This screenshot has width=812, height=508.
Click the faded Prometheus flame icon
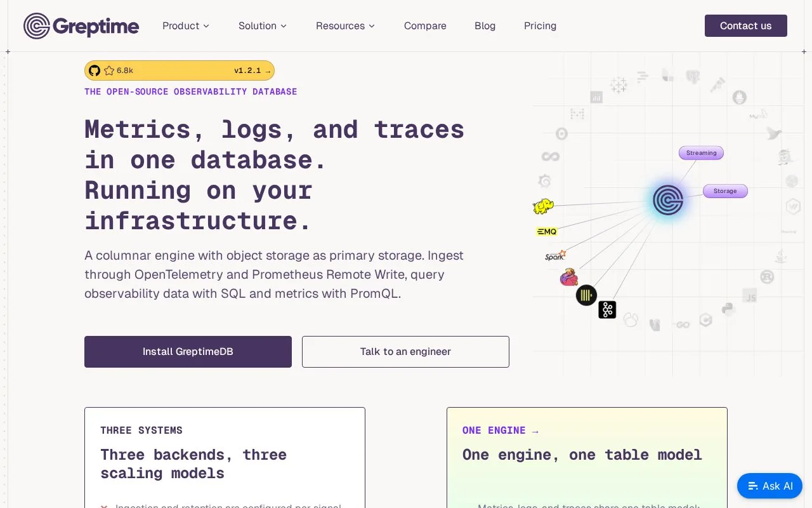pyautogui.click(x=739, y=97)
